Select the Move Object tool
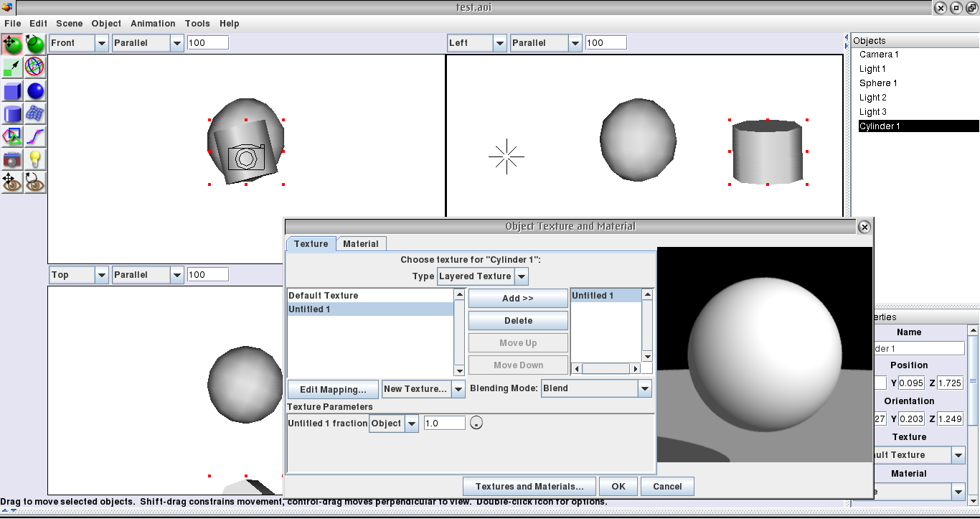The height and width of the screenshot is (519, 980). pos(12,45)
